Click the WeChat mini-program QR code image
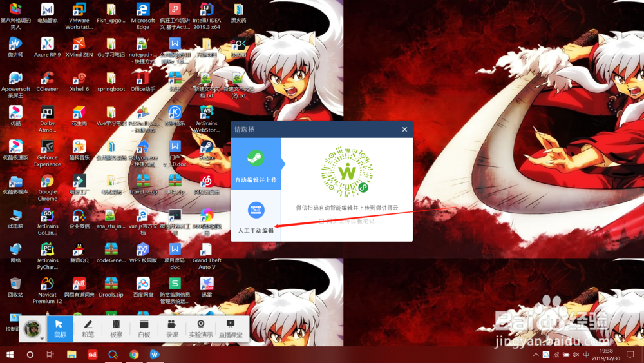 pyautogui.click(x=347, y=172)
